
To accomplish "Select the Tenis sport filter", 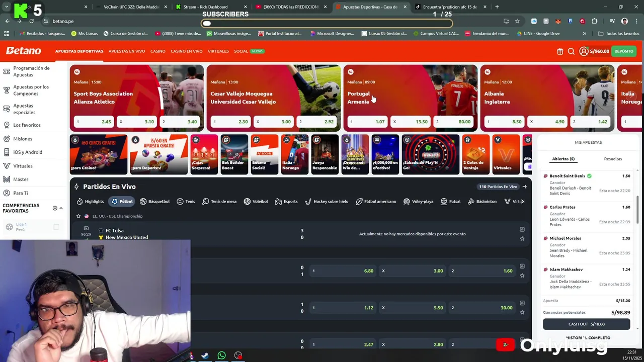I will [186, 201].
